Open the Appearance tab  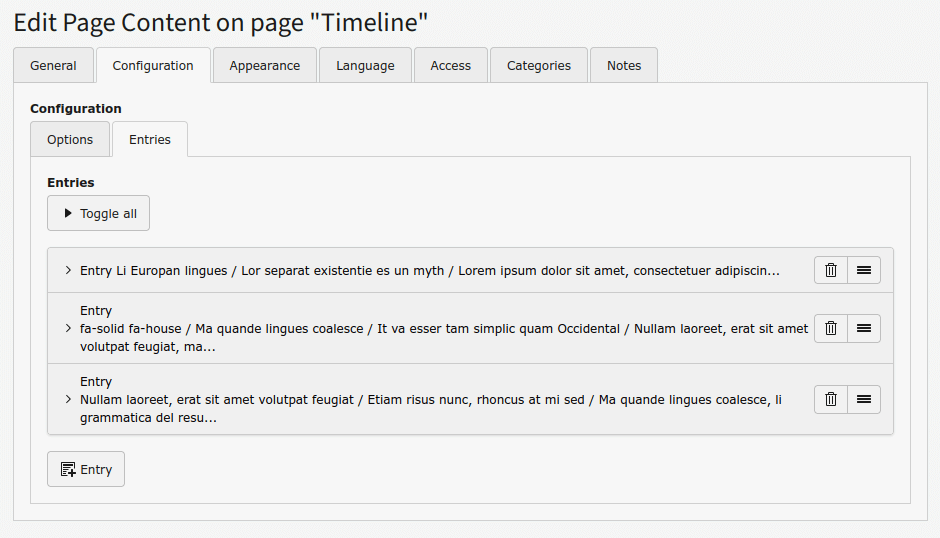264,66
